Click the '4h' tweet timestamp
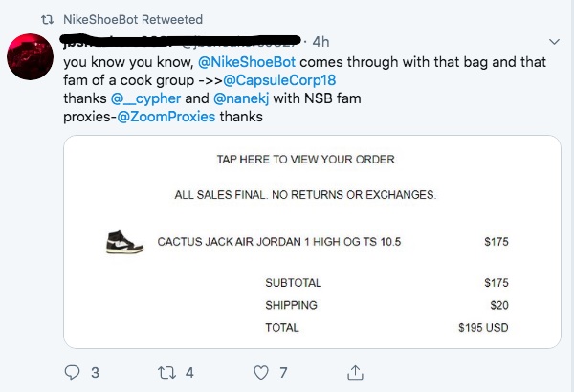The height and width of the screenshot is (392, 574). [321, 42]
